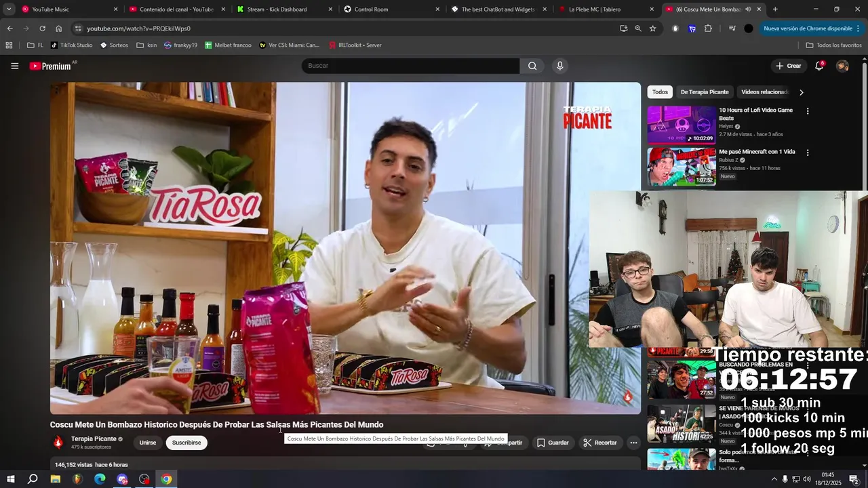Image resolution: width=868 pixels, height=488 pixels.
Task: Open options for Me pasé Minecraft video
Action: click(807, 152)
